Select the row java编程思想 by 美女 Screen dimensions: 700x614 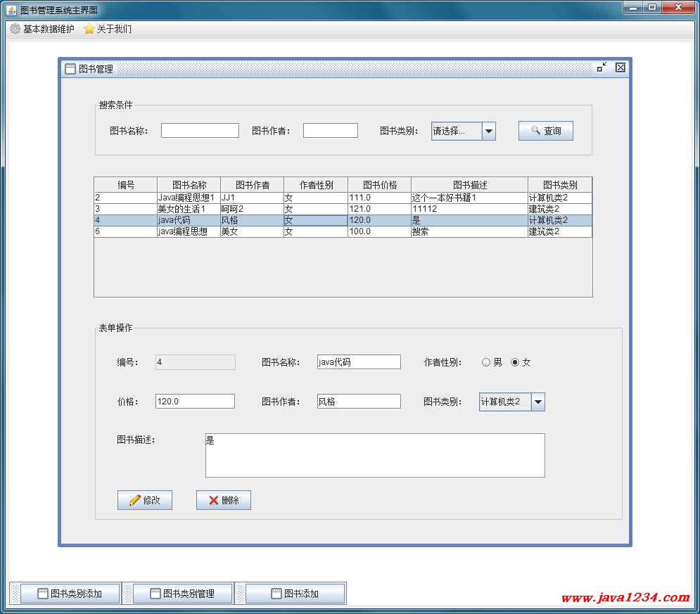click(x=343, y=231)
